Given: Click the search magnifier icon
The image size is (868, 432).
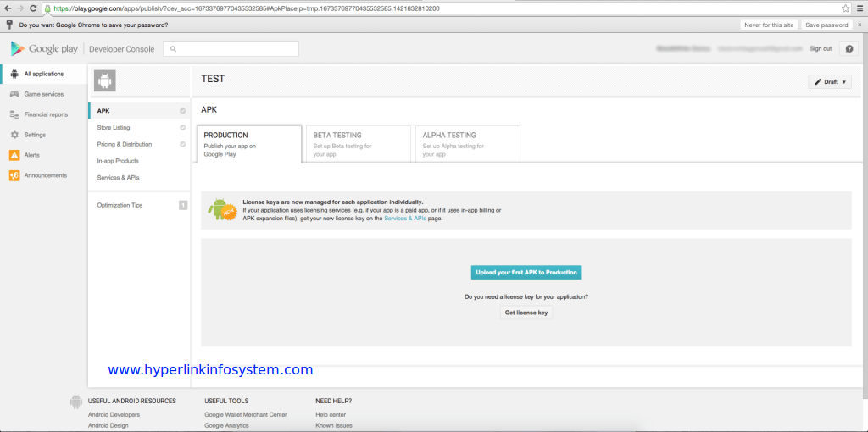Looking at the screenshot, I should pyautogui.click(x=173, y=48).
